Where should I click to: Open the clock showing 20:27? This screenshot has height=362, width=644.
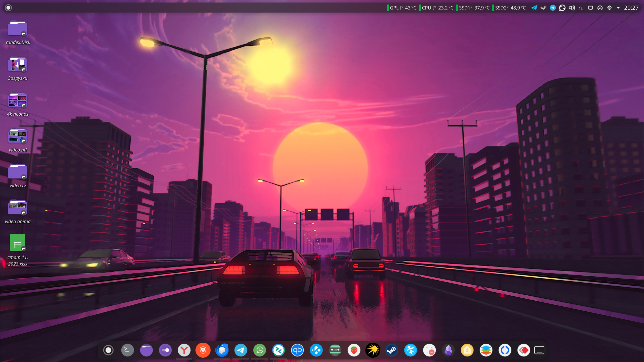pos(631,8)
